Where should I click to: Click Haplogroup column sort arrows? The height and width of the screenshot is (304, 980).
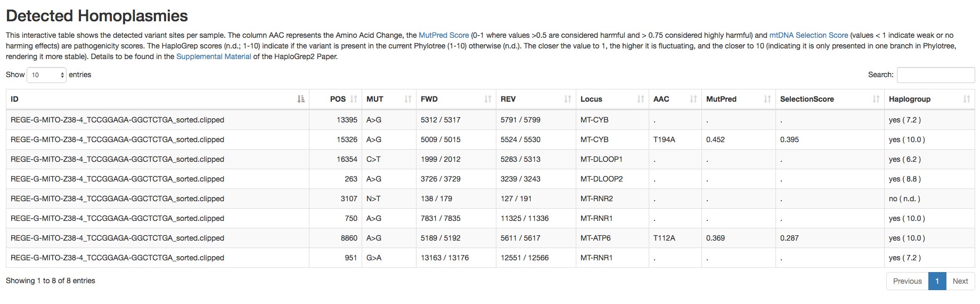967,99
